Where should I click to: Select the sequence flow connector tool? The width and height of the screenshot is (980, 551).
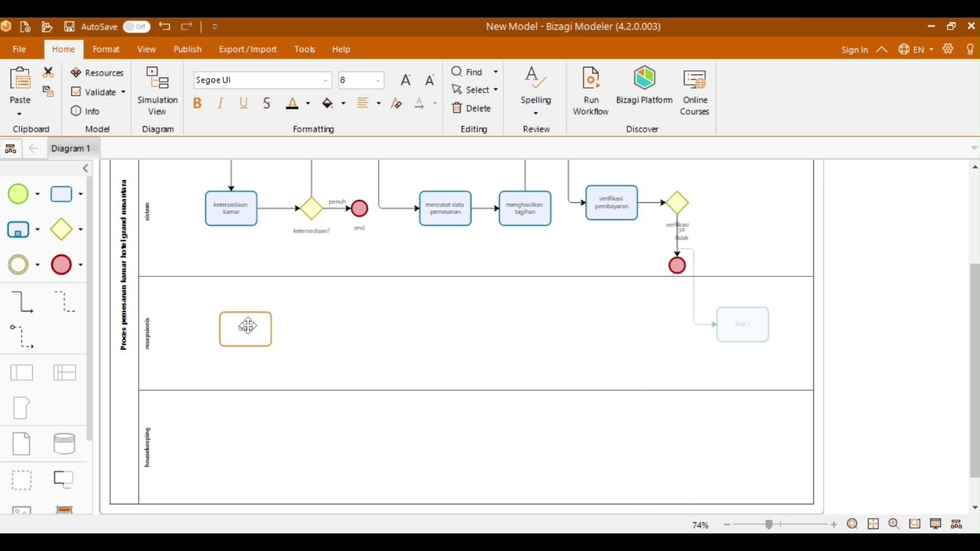click(22, 302)
